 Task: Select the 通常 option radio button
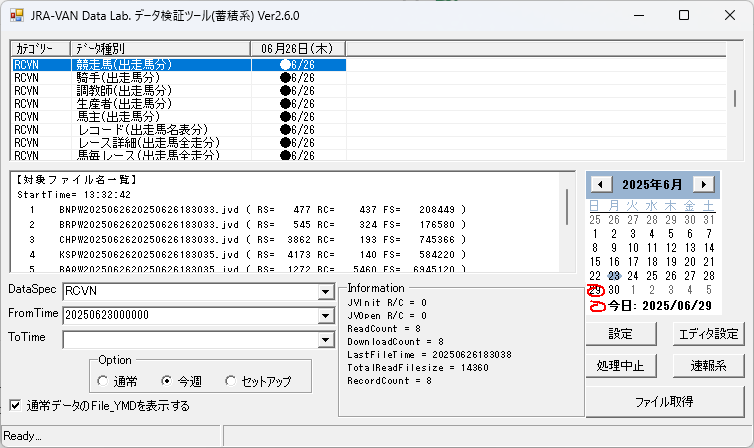[102, 381]
